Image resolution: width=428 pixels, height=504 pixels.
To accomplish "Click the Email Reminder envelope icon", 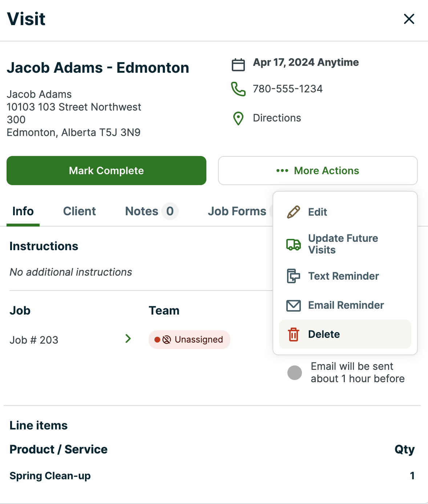I will click(x=294, y=305).
